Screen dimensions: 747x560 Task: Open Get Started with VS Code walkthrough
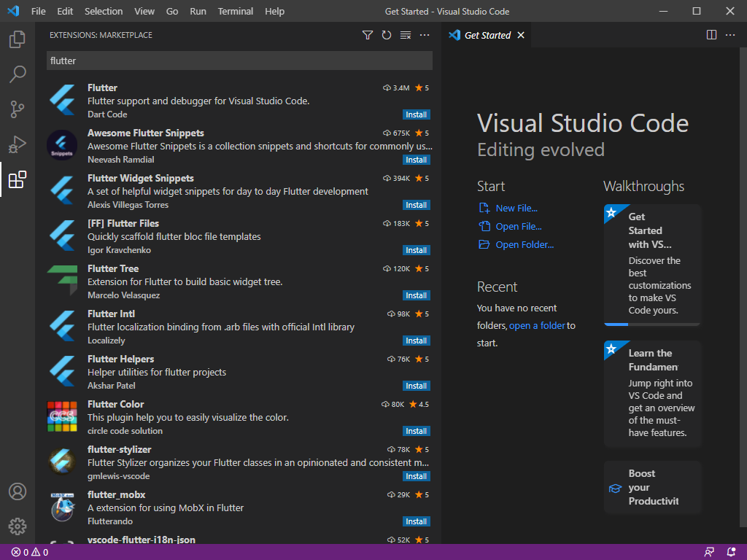click(x=651, y=265)
